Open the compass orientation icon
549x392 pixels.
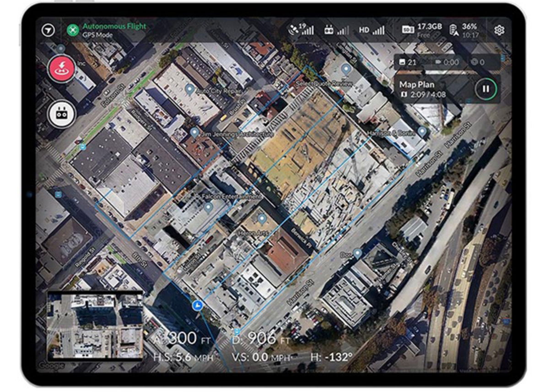47,30
